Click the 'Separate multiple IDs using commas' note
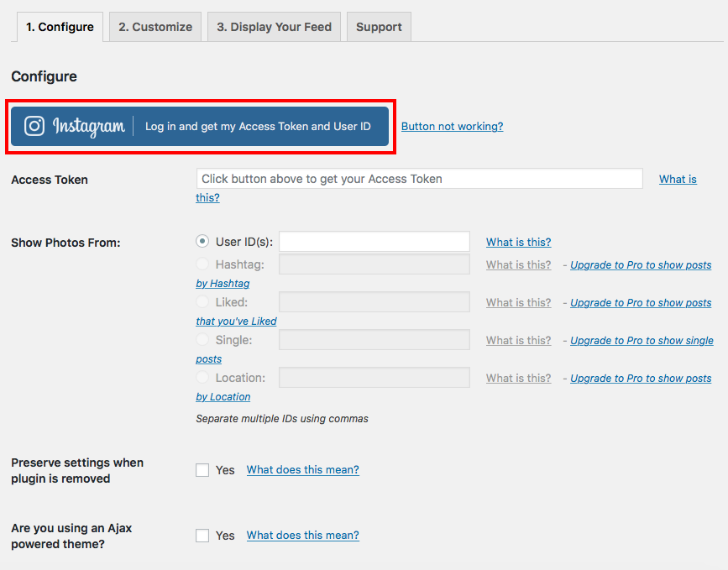This screenshot has height=570, width=728. pyautogui.click(x=282, y=419)
